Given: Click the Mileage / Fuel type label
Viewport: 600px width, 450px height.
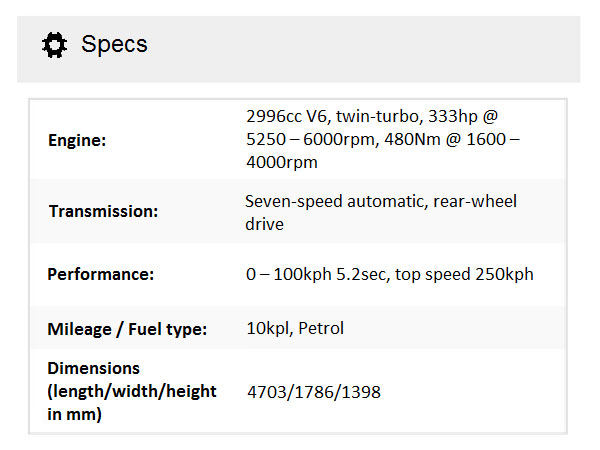Looking at the screenshot, I should pos(127,328).
